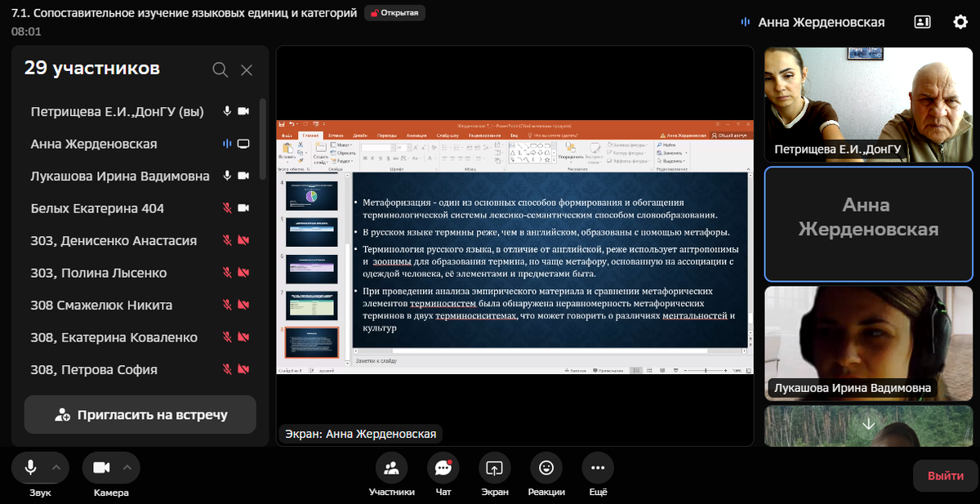Search participants with the magnifier icon

220,70
